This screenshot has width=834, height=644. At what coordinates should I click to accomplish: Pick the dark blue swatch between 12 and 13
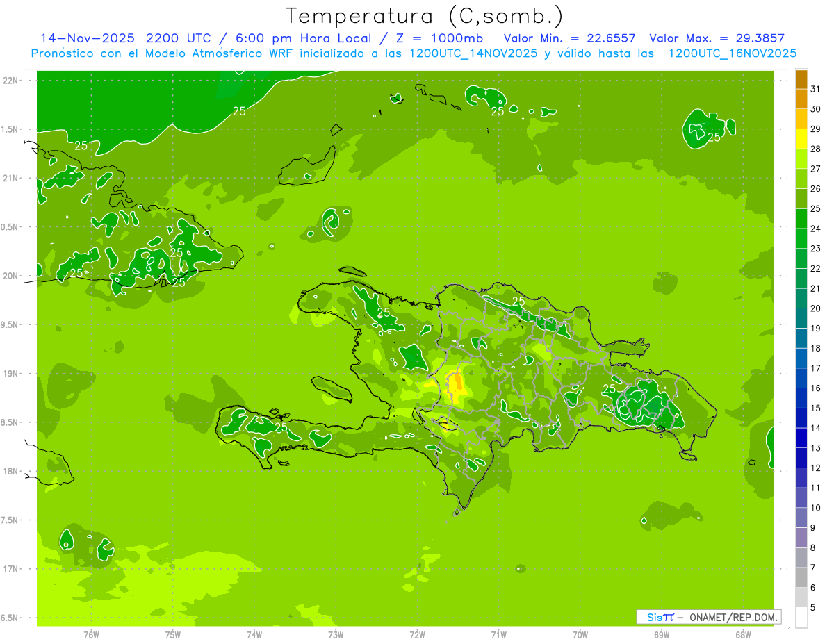pos(801,458)
